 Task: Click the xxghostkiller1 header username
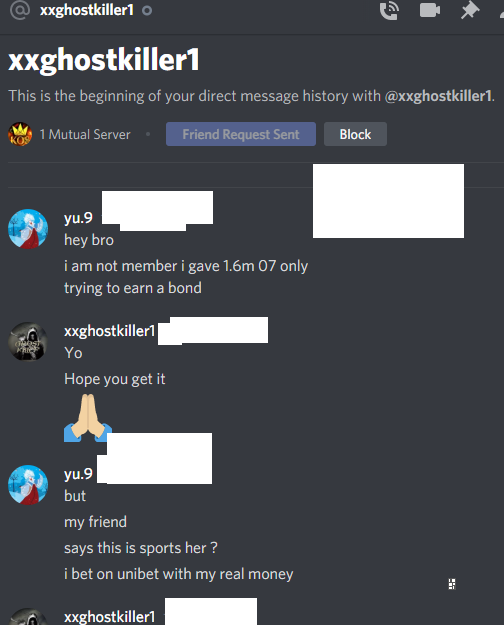click(x=87, y=10)
